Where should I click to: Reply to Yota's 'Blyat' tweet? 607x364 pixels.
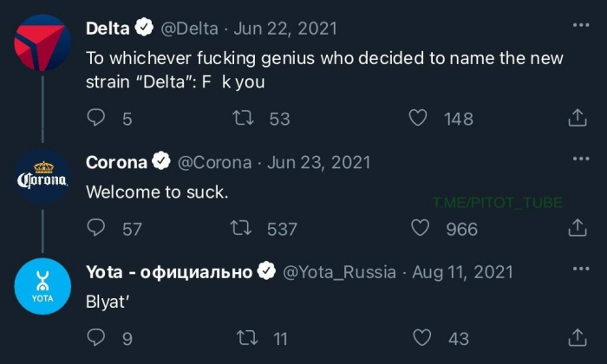point(98,338)
